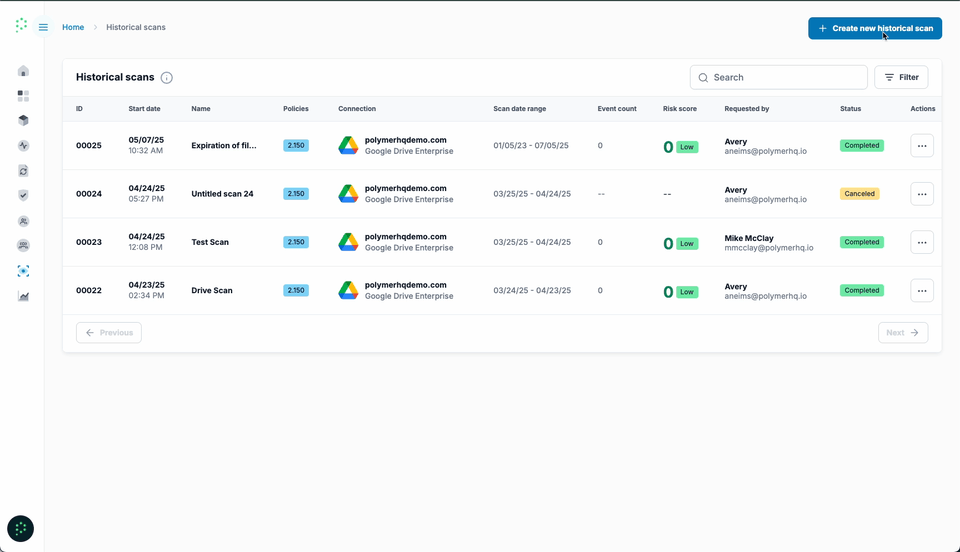
Task: Click scan ID 00025
Action: tap(89, 146)
